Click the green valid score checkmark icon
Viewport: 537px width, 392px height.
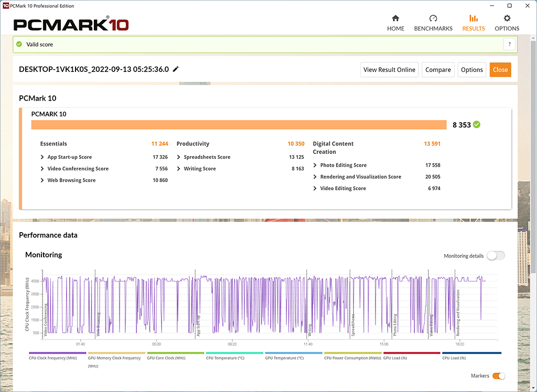(19, 45)
